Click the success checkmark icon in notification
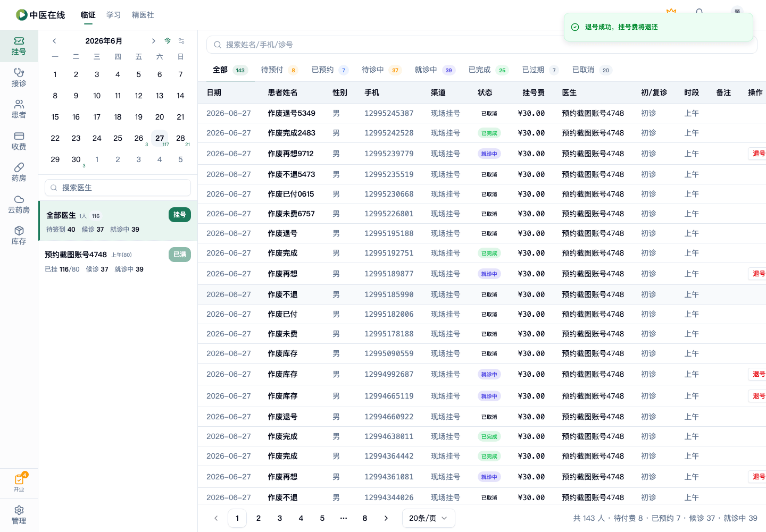The image size is (766, 532). [x=575, y=27]
